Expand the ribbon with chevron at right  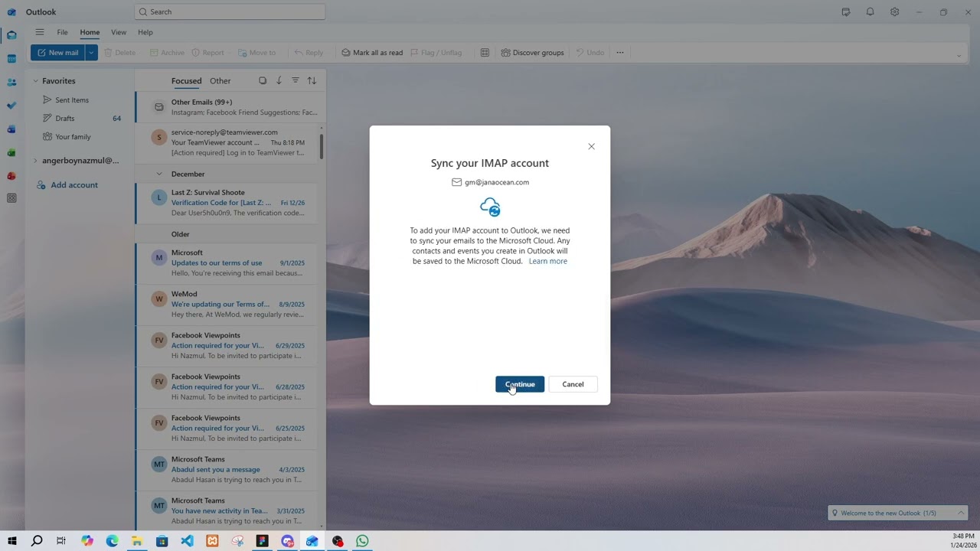pyautogui.click(x=959, y=55)
